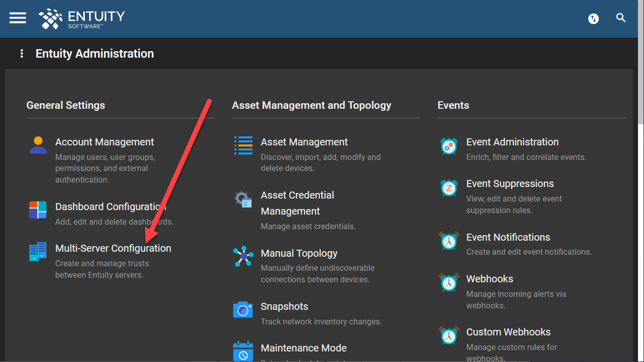Click the Manual Topology network icon
The width and height of the screenshot is (644, 362).
[243, 256]
